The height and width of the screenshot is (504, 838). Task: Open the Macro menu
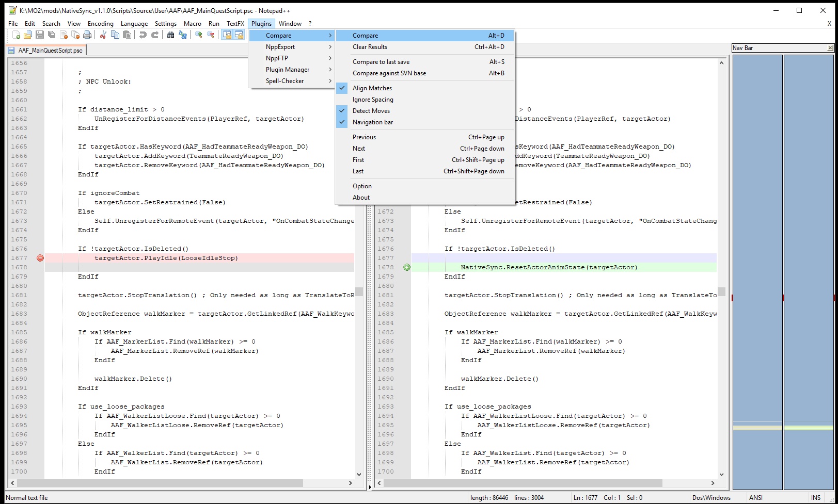(x=192, y=23)
